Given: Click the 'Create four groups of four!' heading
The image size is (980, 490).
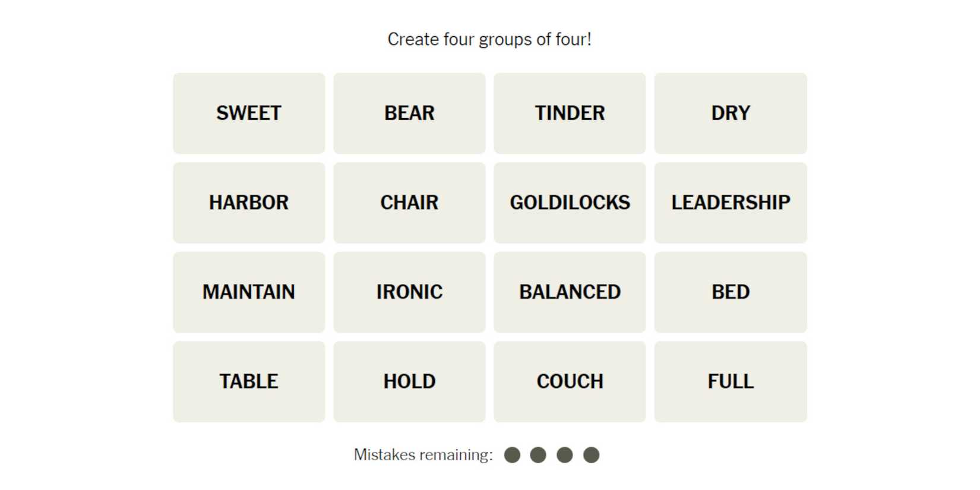Looking at the screenshot, I should click(489, 39).
